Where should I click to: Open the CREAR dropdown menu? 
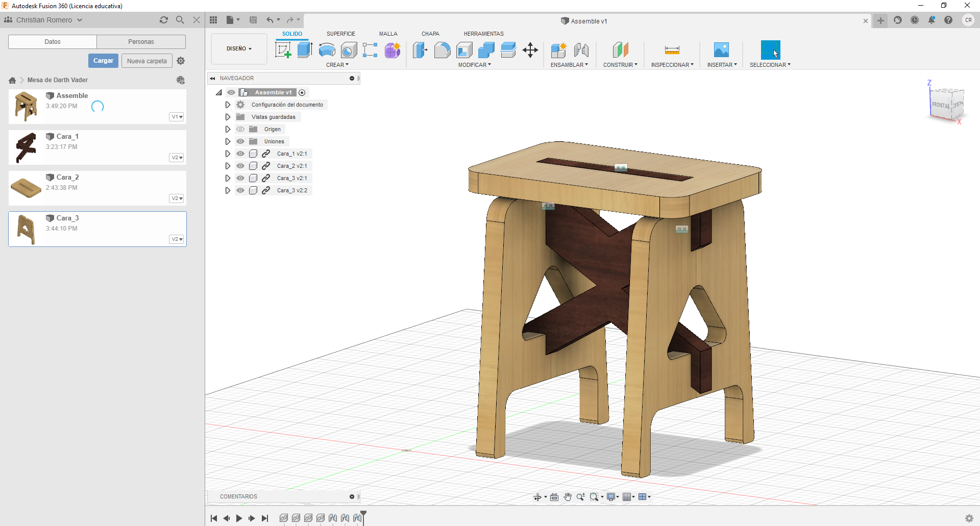tap(337, 65)
